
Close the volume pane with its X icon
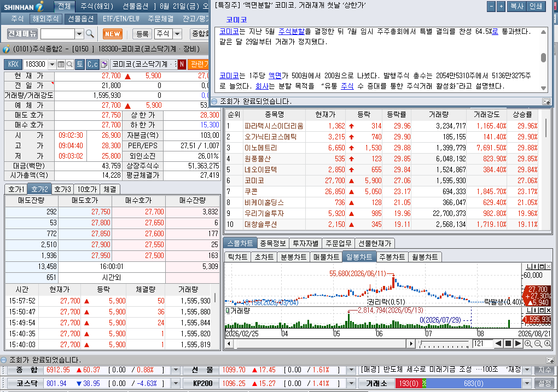tap(548, 311)
